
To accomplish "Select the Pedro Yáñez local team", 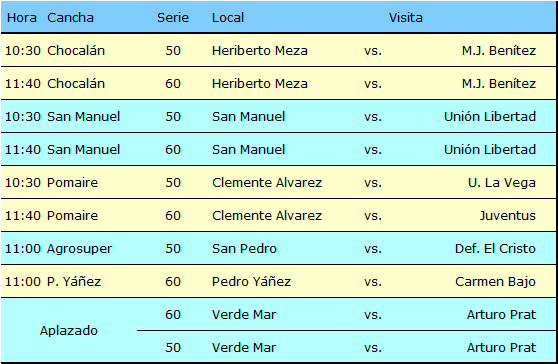I will 251,282.
